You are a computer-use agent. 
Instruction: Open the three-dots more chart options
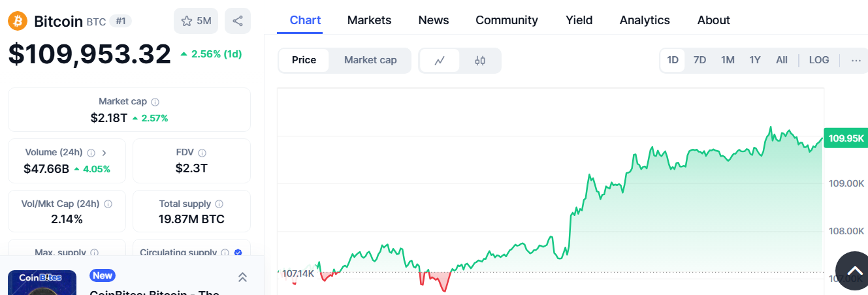pyautogui.click(x=856, y=60)
